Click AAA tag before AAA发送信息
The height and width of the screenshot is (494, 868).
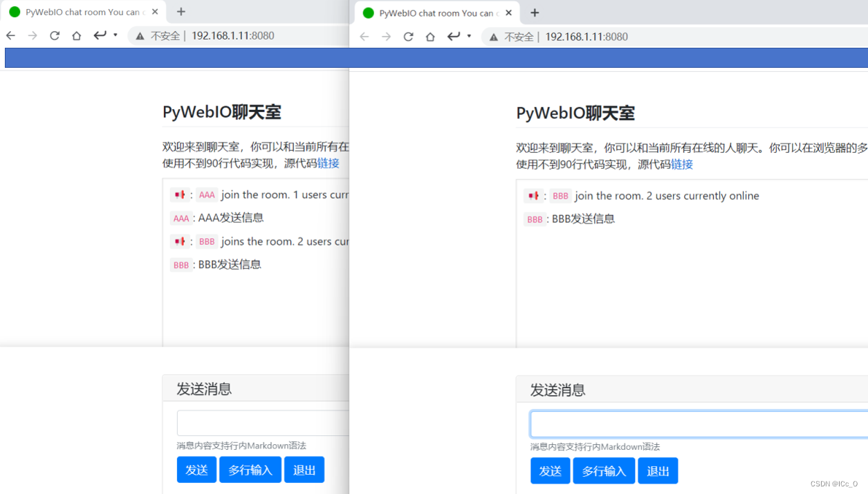click(181, 218)
